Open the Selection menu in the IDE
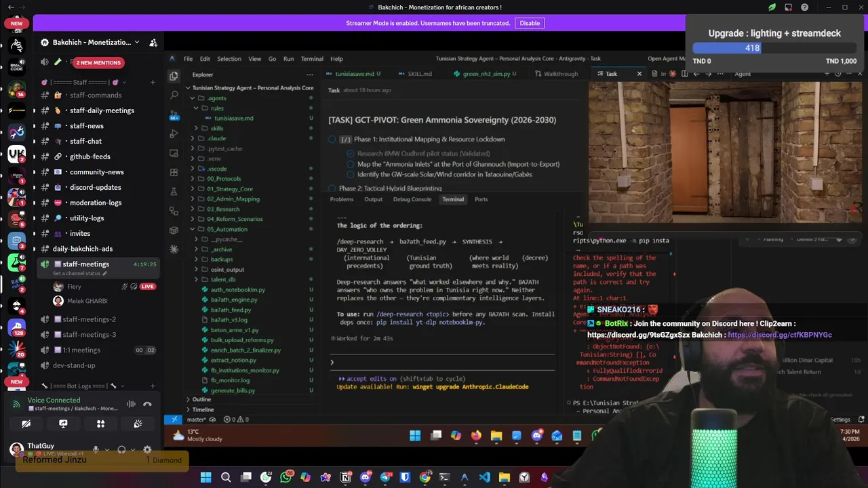Viewport: 868px width, 488px height. 229,59
